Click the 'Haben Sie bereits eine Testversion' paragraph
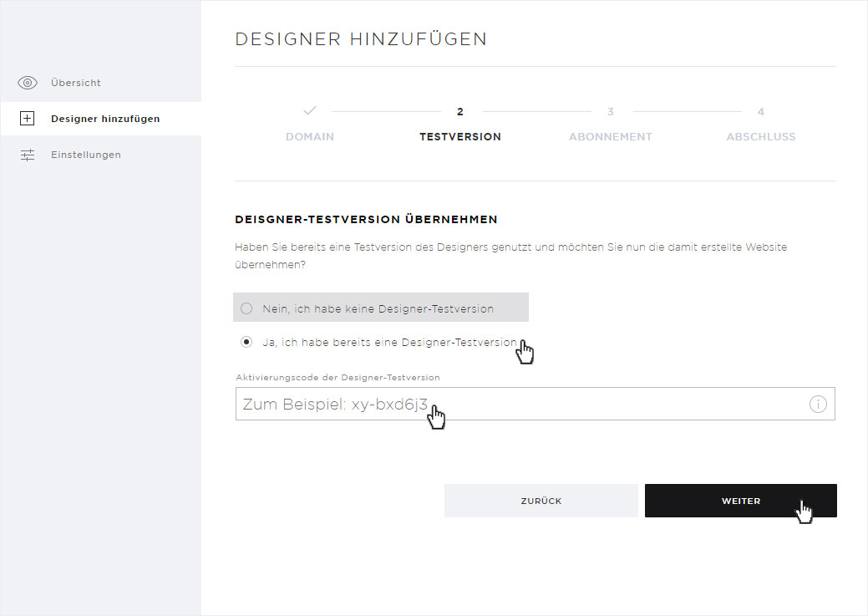Image resolution: width=868 pixels, height=616 pixels. coord(511,256)
